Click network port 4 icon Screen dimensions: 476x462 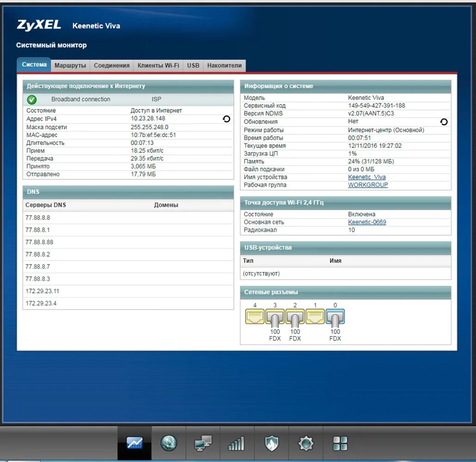tap(255, 316)
